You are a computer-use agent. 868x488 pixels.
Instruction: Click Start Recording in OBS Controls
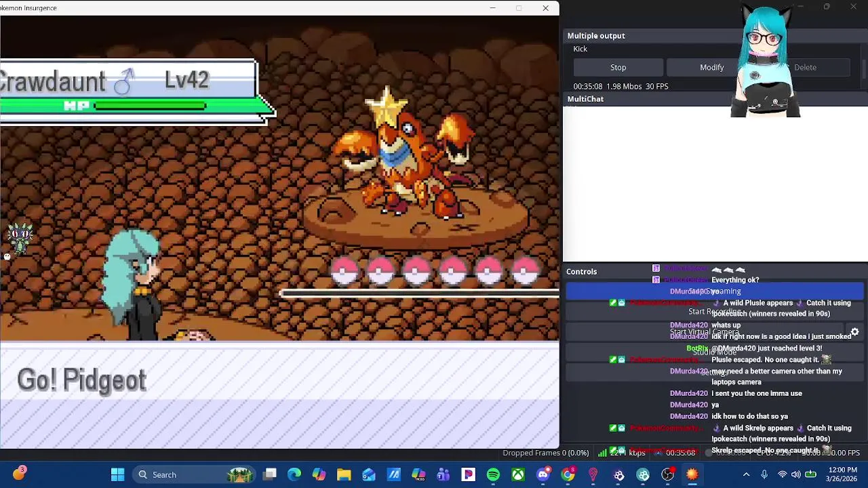point(715,312)
